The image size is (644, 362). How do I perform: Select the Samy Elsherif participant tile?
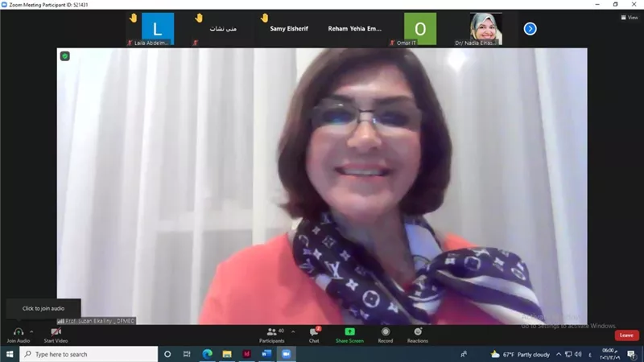point(289,29)
